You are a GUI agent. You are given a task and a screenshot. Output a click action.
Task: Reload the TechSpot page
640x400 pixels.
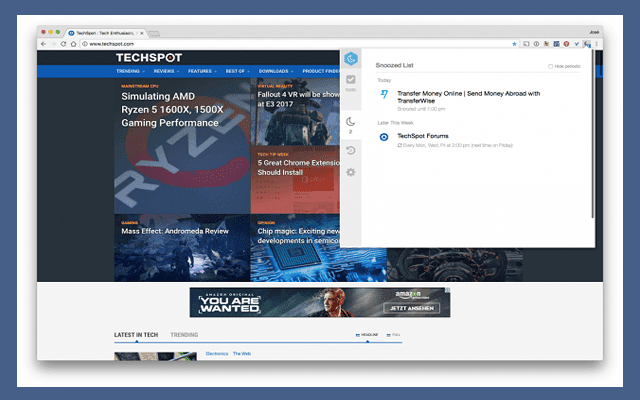tap(63, 44)
